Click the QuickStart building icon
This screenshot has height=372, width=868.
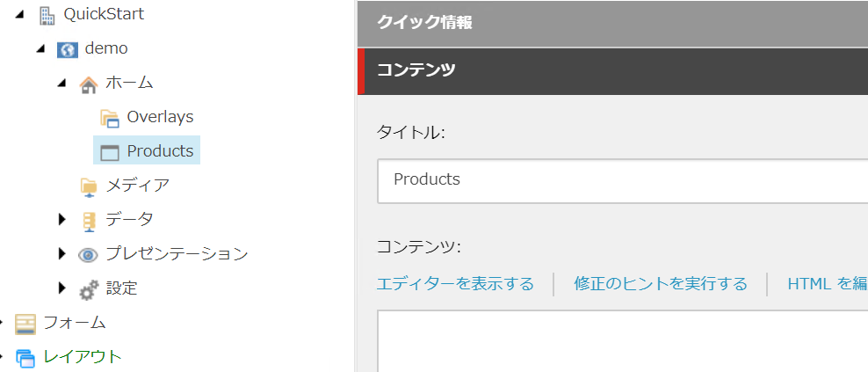click(x=47, y=15)
